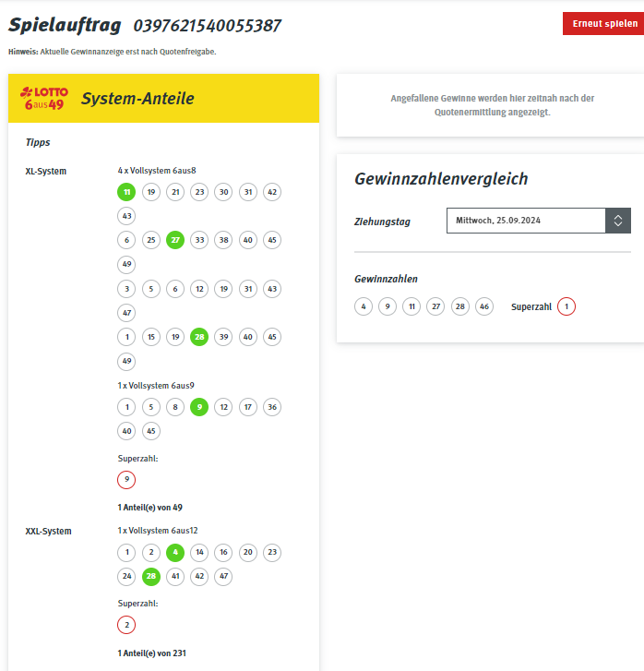Click the '4 x Vollsystem 6aus8' label
Viewport: 644px width, 671px height.
[157, 171]
